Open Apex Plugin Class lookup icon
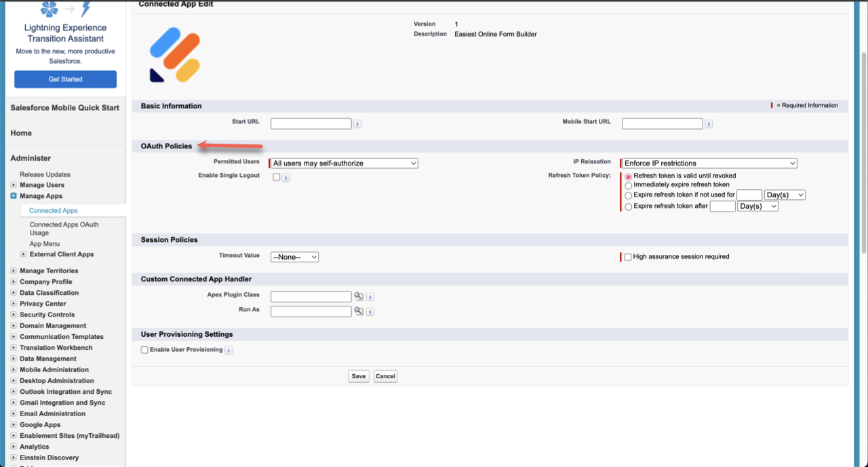This screenshot has width=868, height=467. click(x=358, y=296)
